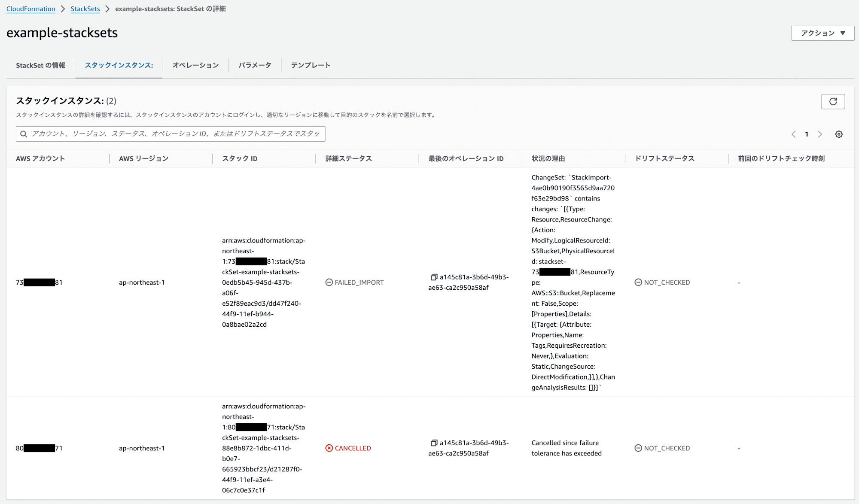Screen dimensions: 859x504
Task: Open the パラメータ tab
Action: tap(255, 65)
